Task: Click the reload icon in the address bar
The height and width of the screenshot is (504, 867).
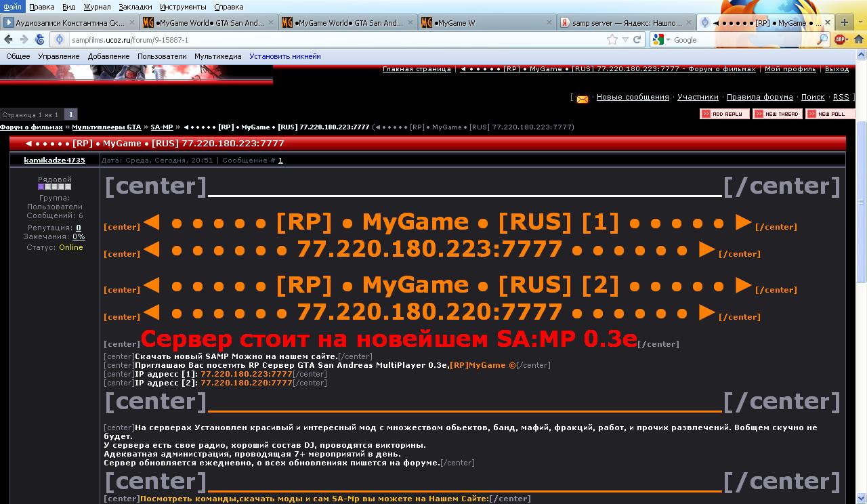Action: click(637, 39)
